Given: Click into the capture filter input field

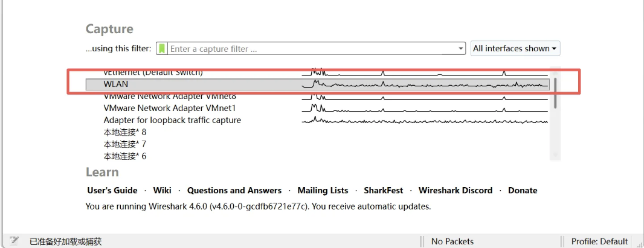Looking at the screenshot, I should (311, 49).
